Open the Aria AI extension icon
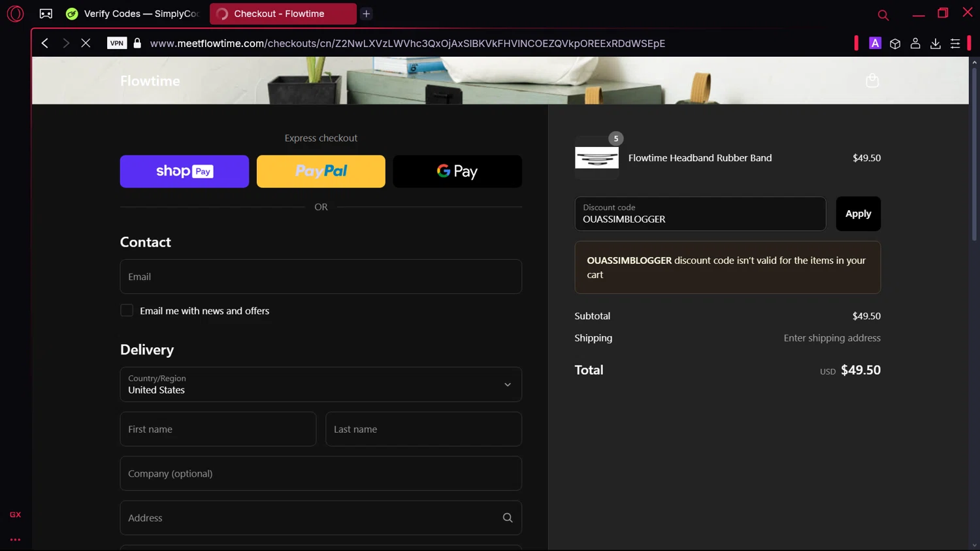The image size is (980, 551). coord(875,43)
